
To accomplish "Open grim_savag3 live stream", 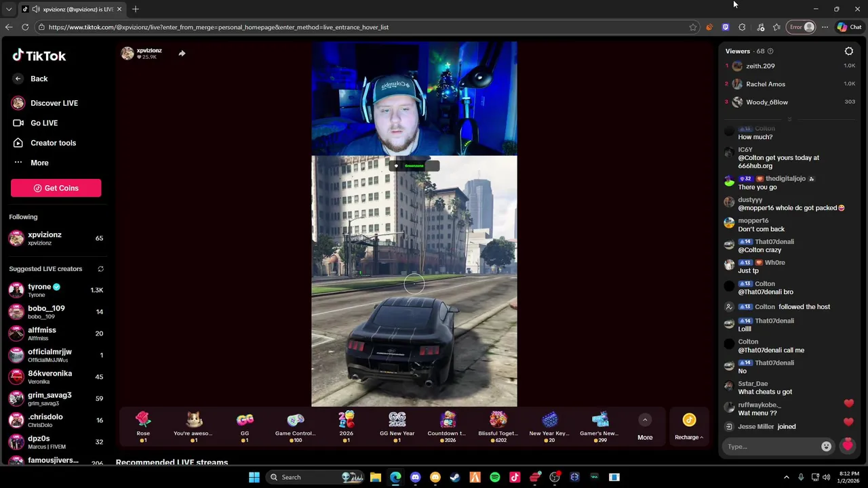I will (x=56, y=399).
